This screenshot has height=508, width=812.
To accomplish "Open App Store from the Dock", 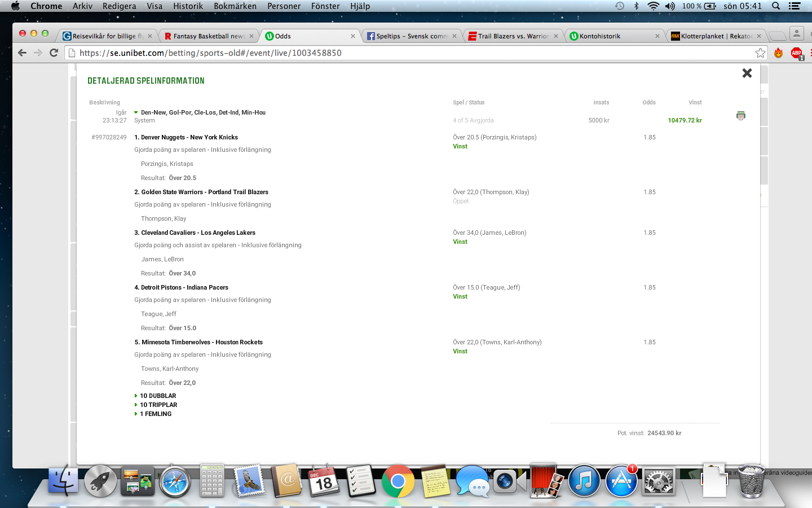I will click(x=621, y=481).
